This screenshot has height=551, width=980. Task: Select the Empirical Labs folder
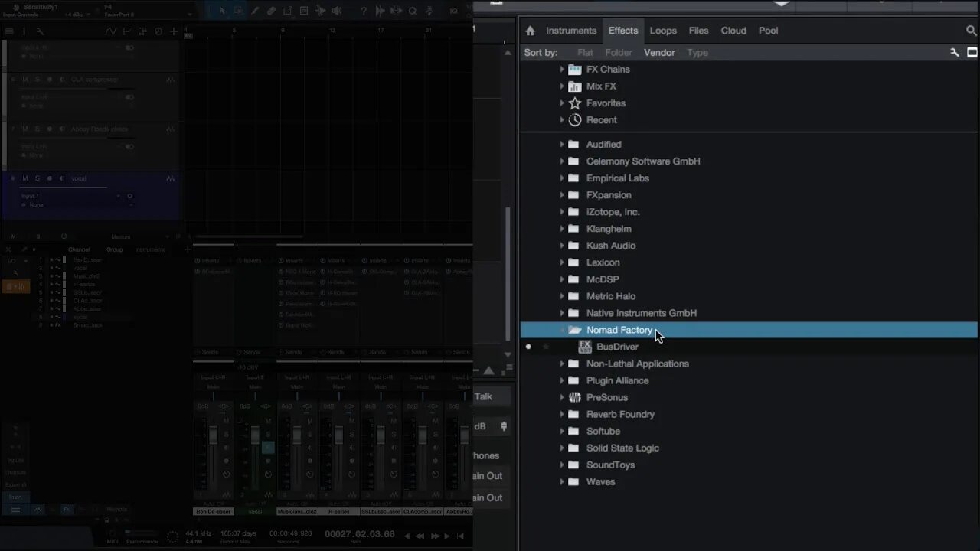click(x=618, y=178)
